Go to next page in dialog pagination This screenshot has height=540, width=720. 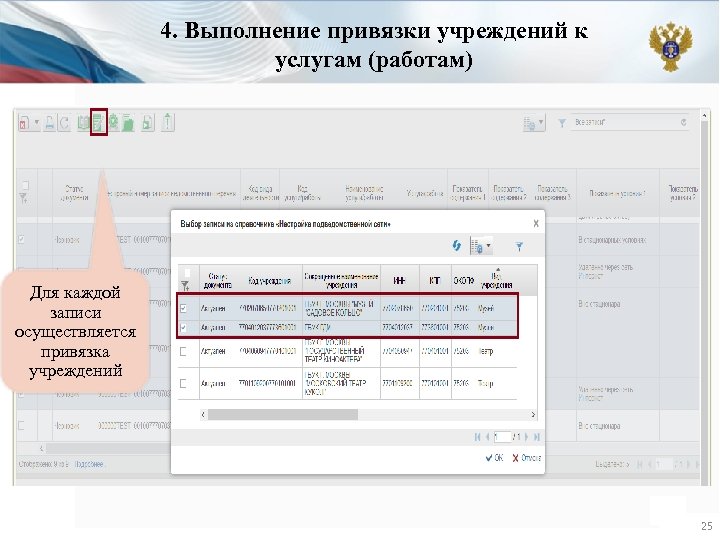pos(526,437)
